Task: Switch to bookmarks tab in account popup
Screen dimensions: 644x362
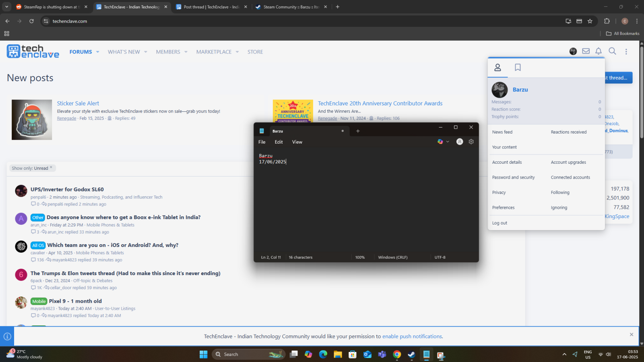Action: click(x=518, y=68)
